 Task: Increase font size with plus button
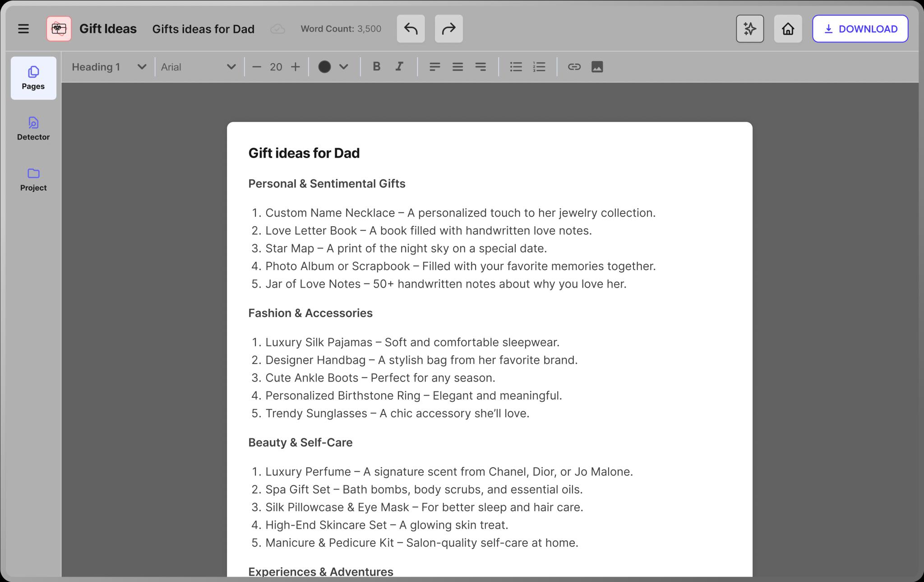point(296,67)
